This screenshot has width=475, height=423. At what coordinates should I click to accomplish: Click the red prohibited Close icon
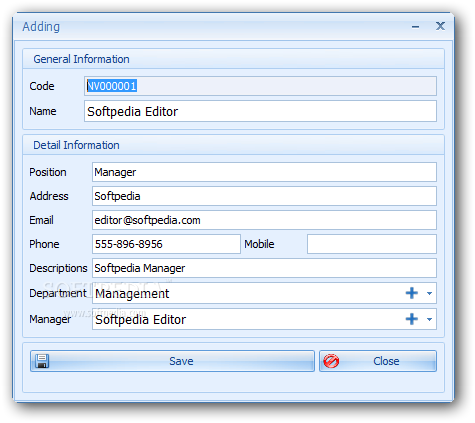tap(331, 361)
